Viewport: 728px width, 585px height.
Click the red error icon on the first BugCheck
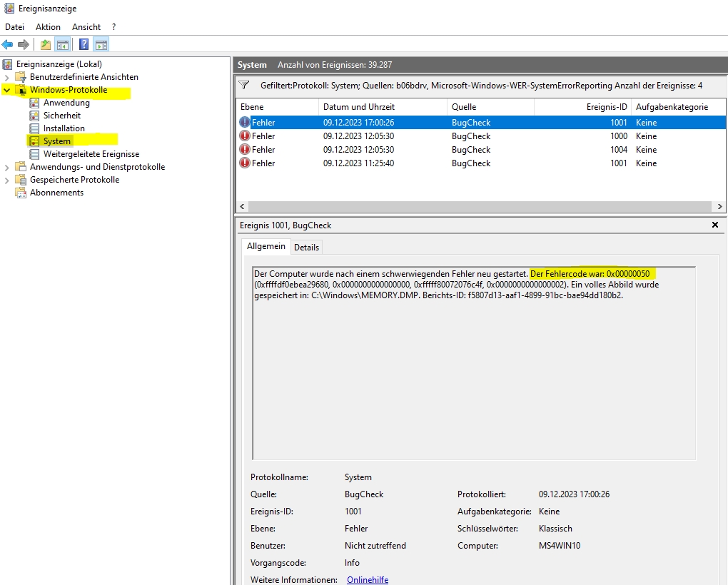pyautogui.click(x=246, y=122)
